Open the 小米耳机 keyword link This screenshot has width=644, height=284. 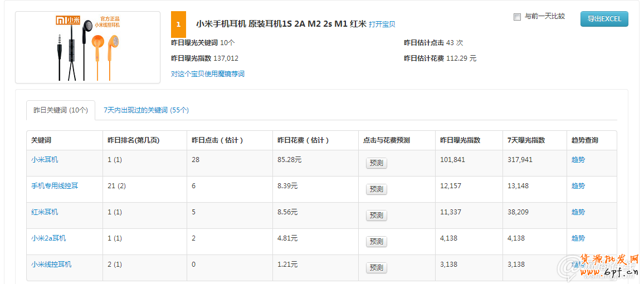click(45, 160)
